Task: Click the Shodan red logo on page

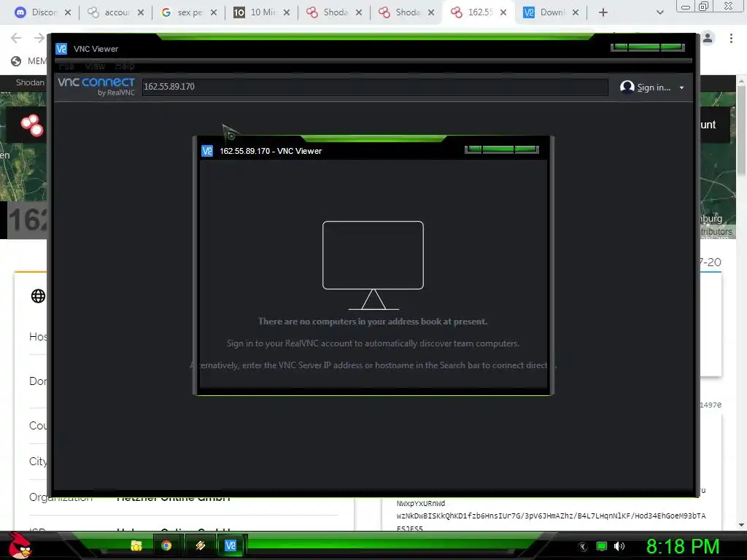Action: coord(31,125)
